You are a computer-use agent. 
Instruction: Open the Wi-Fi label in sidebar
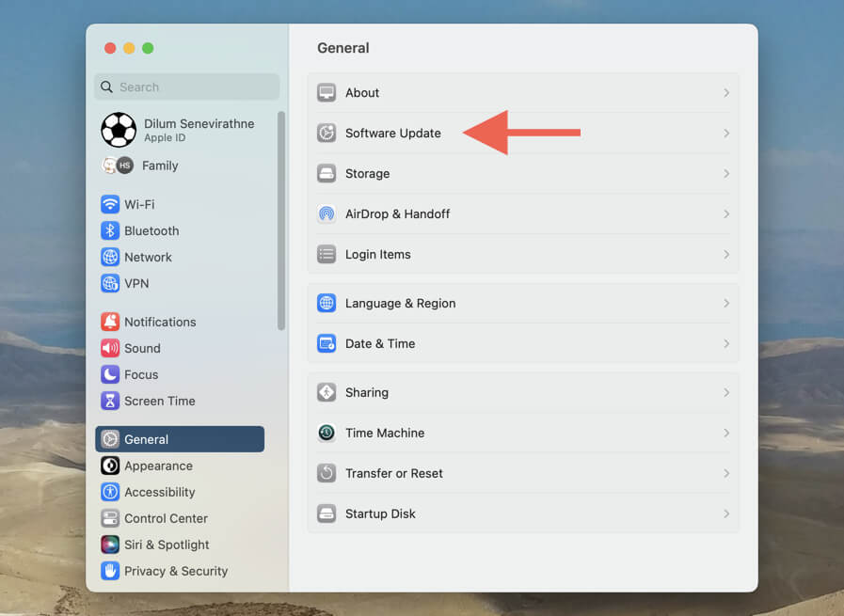139,204
